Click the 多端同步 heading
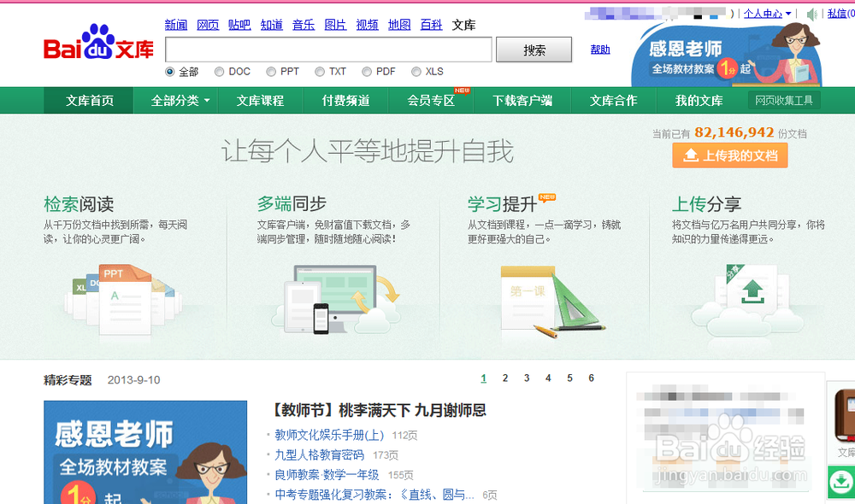The image size is (855, 504). [x=292, y=204]
